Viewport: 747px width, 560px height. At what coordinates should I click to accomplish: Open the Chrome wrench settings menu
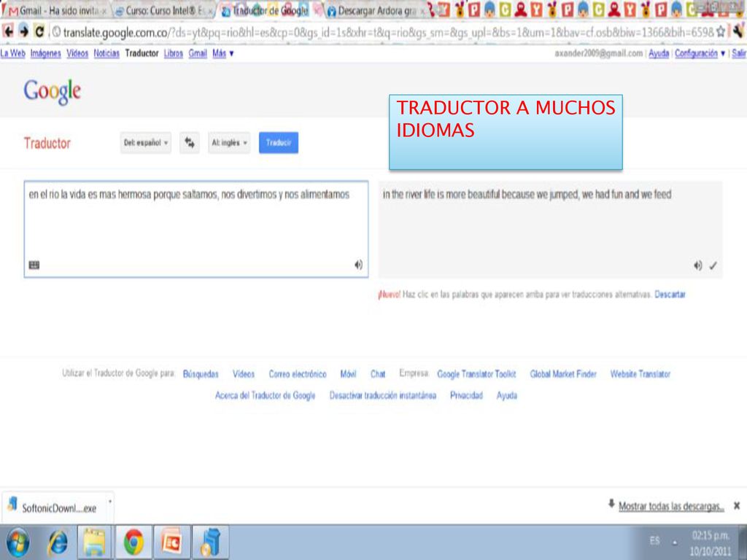pos(738,32)
